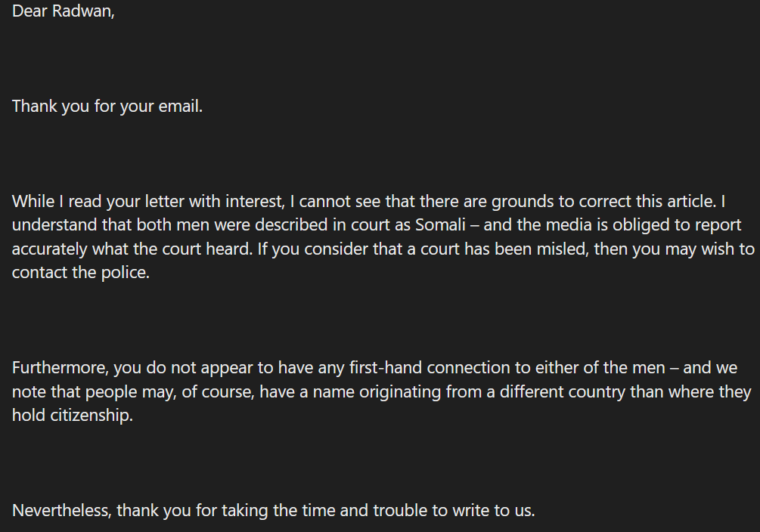Screen dimensions: 760x532
Task: Click the term 'first-hand' in fourth paragraph
Action: tap(386, 368)
